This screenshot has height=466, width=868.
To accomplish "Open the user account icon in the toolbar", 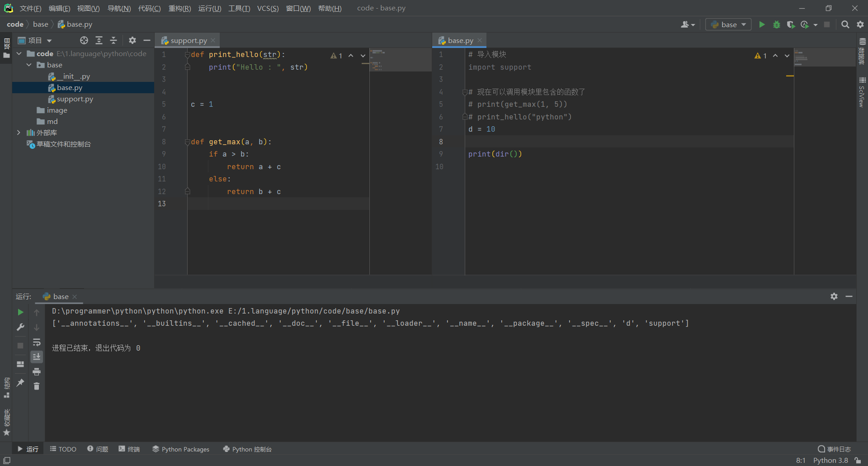I will pyautogui.click(x=685, y=24).
